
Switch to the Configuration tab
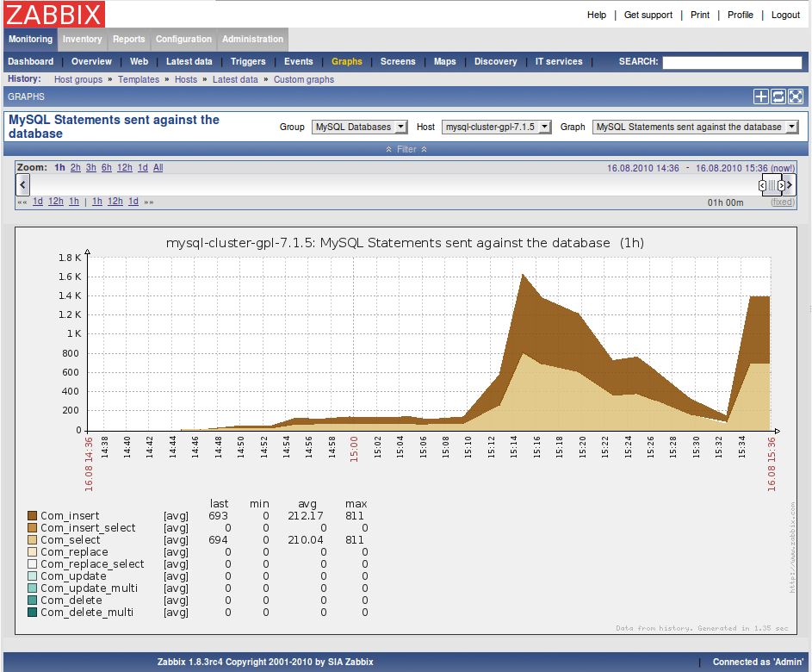coord(183,39)
